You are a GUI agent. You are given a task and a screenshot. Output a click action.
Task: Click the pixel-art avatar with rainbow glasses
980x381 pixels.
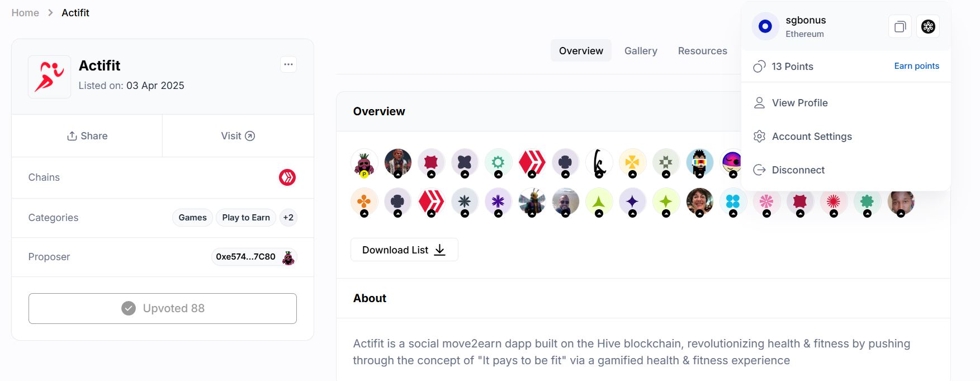pos(700,163)
